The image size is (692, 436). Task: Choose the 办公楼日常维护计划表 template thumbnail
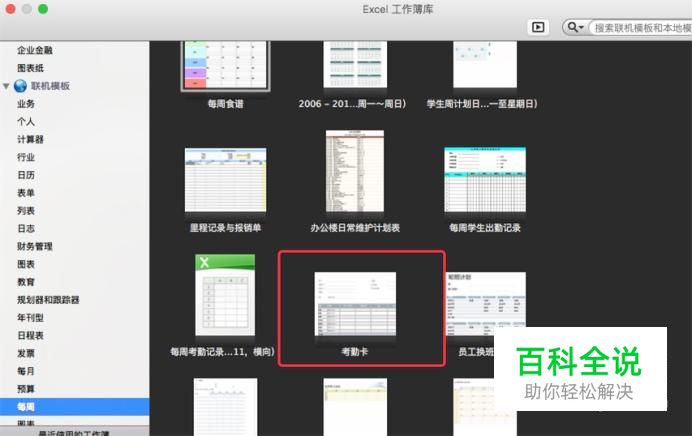tap(355, 171)
